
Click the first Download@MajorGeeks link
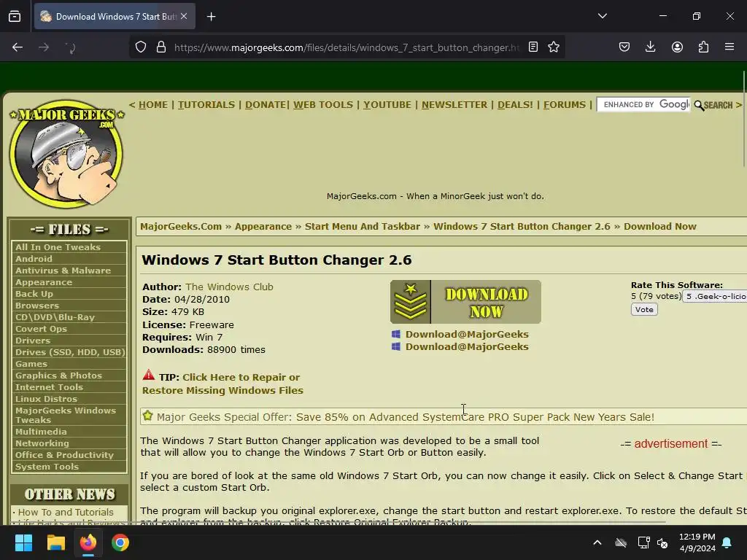pos(467,334)
